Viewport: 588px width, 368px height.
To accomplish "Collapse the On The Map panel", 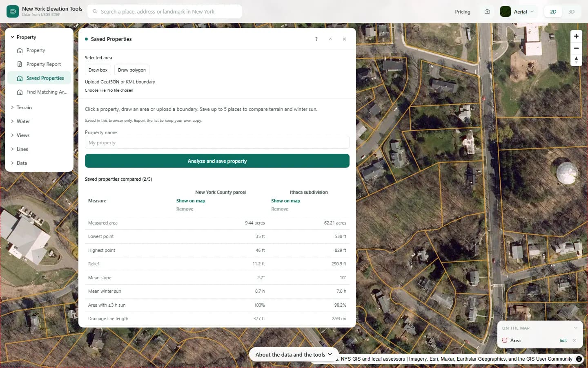I will coord(575,328).
